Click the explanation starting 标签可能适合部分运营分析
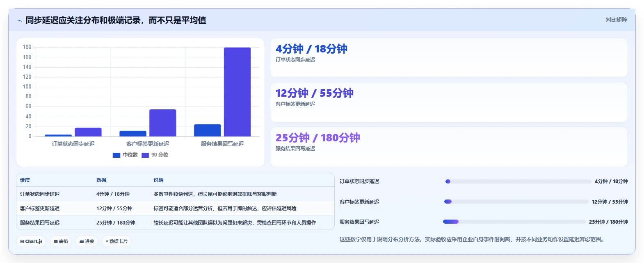This screenshot has height=263, width=644. click(225, 209)
